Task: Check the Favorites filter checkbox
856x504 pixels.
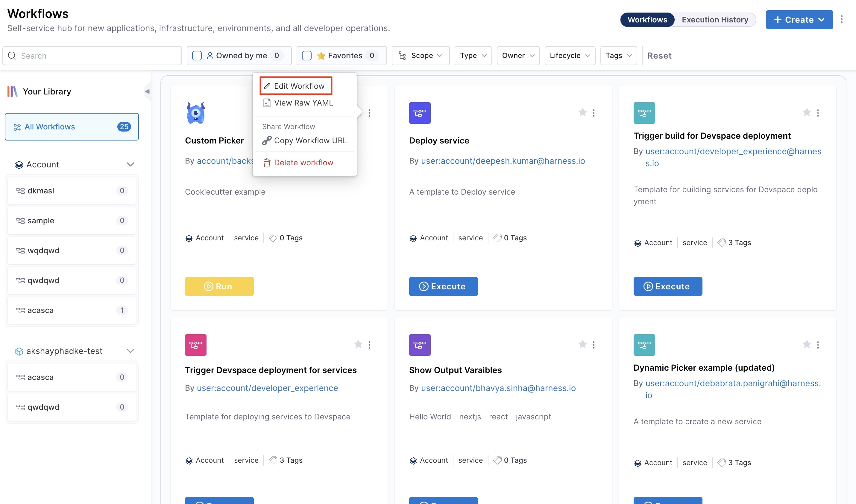Action: (x=307, y=55)
